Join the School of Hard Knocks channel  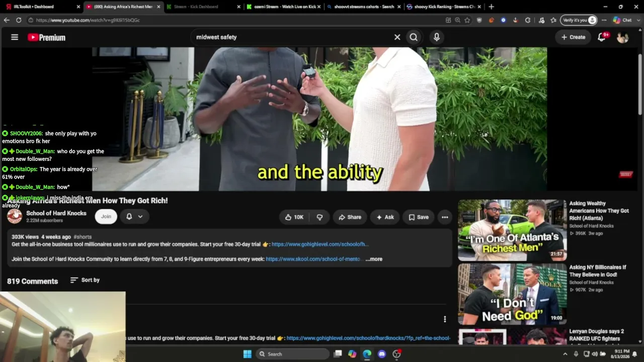point(106,217)
